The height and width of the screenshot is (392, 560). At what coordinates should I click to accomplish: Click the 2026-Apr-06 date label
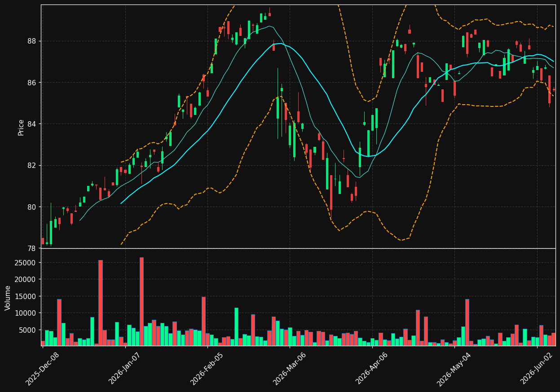[x=372, y=369]
